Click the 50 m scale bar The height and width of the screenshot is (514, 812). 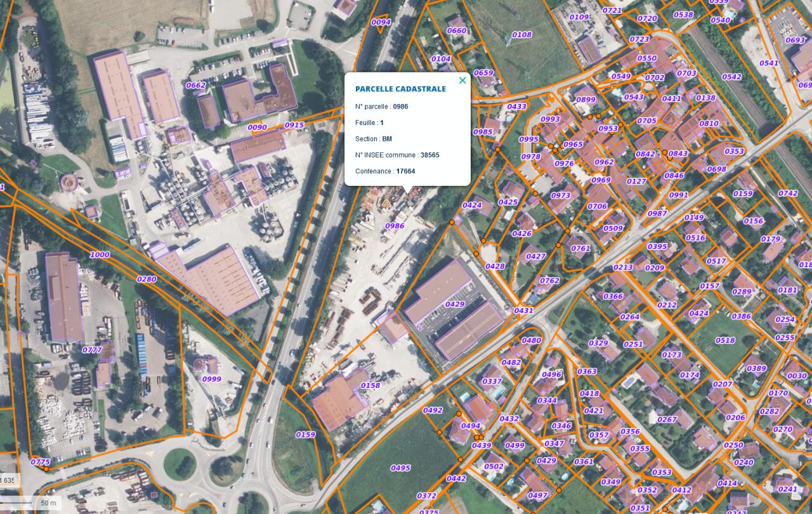(x=48, y=503)
